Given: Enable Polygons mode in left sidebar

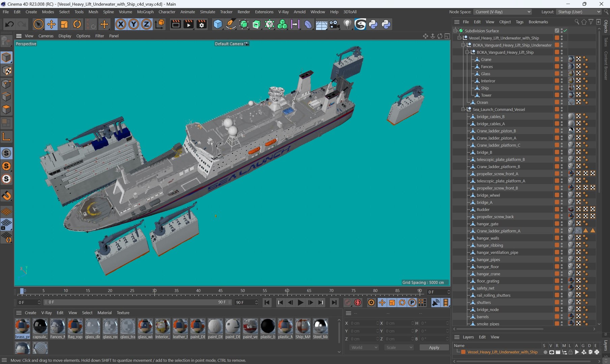Looking at the screenshot, I should 6,110.
